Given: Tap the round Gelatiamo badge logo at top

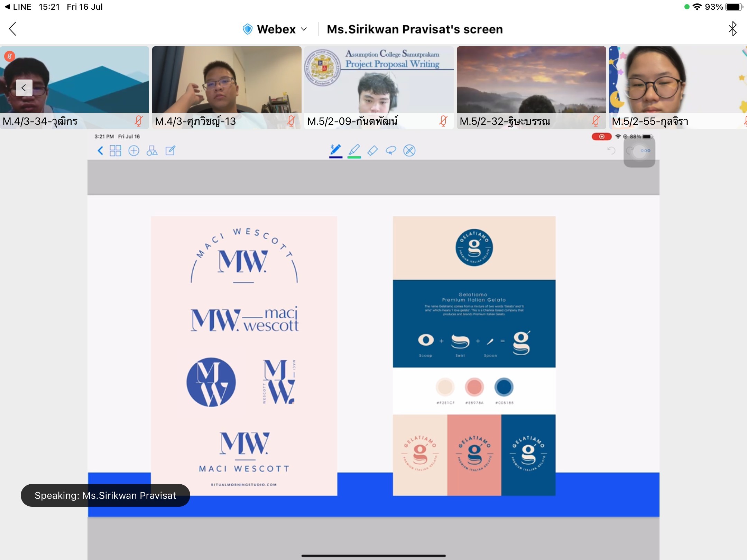Looking at the screenshot, I should coord(474,248).
